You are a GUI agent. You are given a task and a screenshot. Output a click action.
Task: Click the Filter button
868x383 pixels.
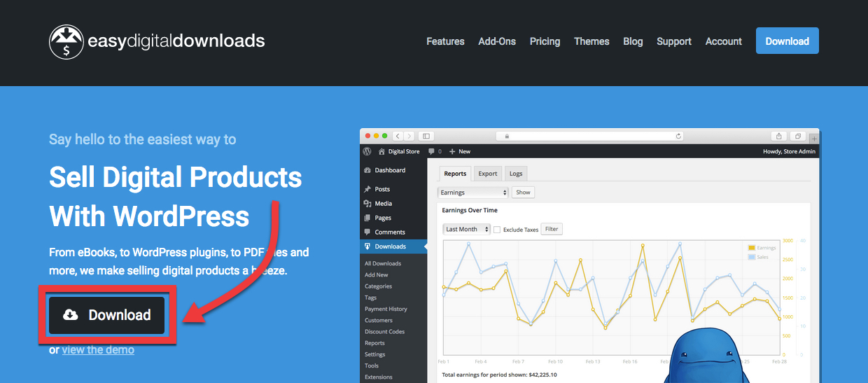pyautogui.click(x=552, y=229)
